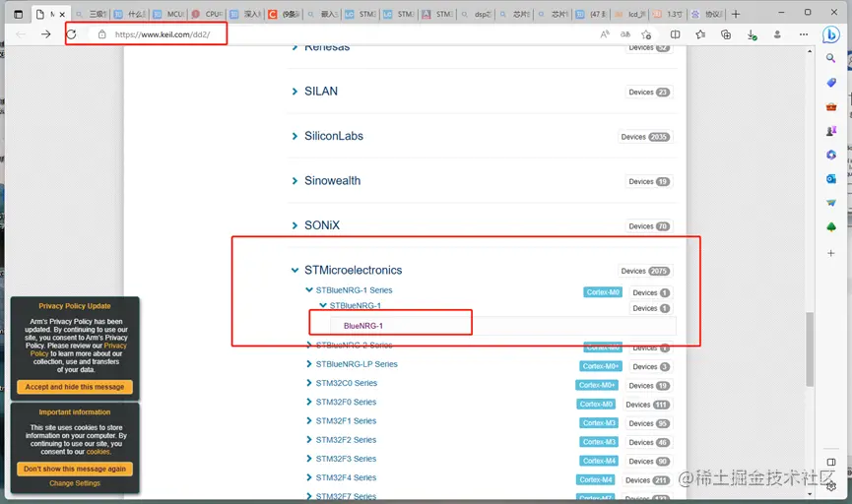Expand the STBlueNRG-LP Series node
The width and height of the screenshot is (852, 504).
[x=309, y=364]
